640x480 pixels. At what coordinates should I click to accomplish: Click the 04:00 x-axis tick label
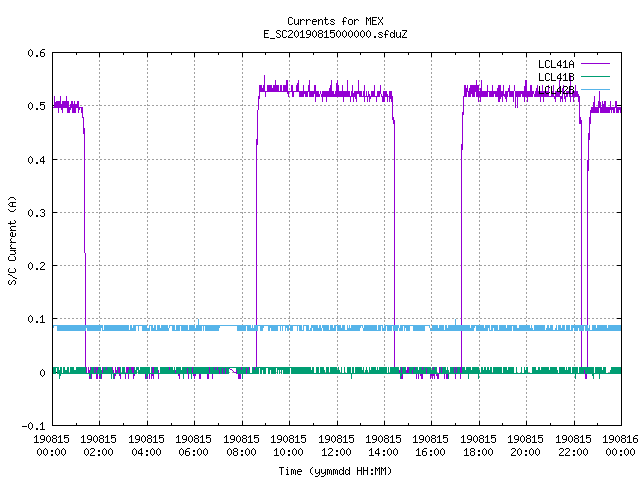click(146, 452)
